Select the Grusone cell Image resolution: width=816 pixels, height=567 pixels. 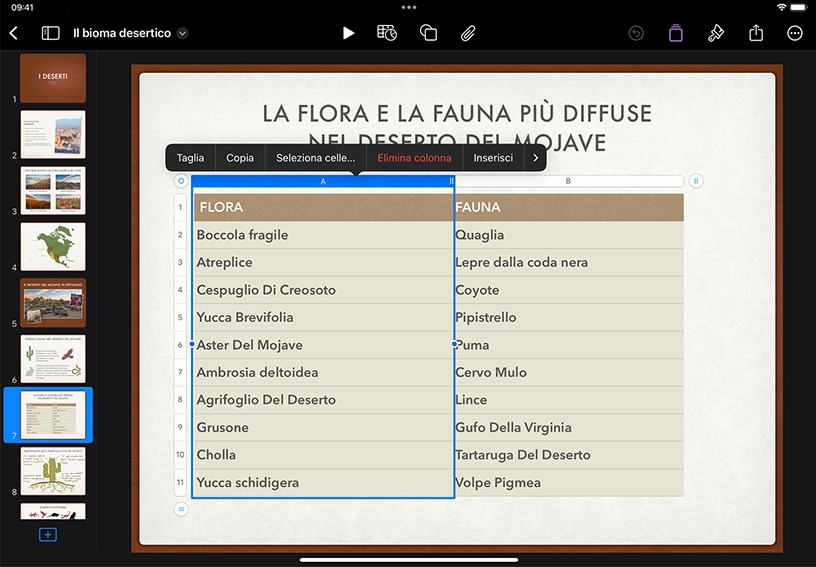click(323, 428)
